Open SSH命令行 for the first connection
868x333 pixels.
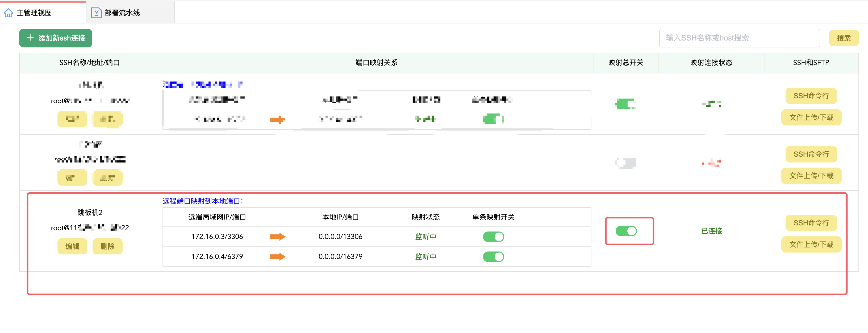(811, 96)
